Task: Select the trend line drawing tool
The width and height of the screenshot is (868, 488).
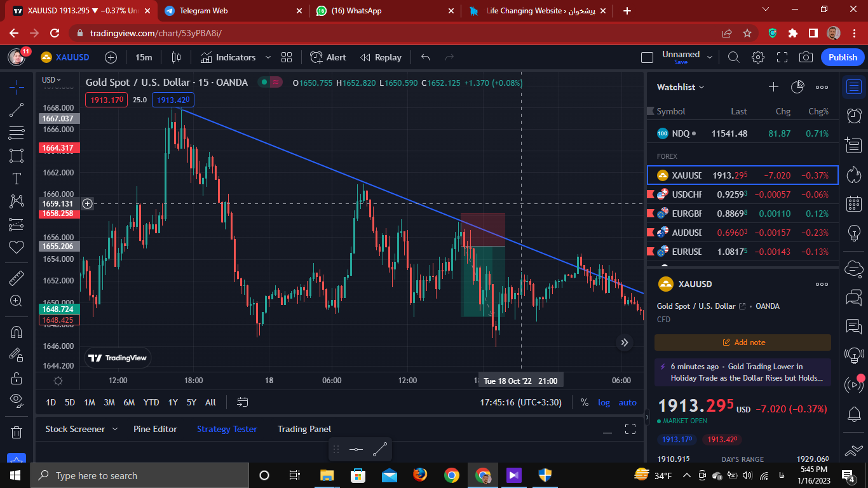Action: click(x=17, y=110)
